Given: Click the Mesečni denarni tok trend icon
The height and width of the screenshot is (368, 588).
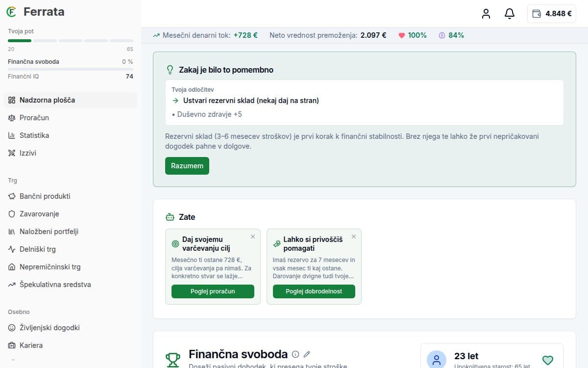Looking at the screenshot, I should point(156,35).
